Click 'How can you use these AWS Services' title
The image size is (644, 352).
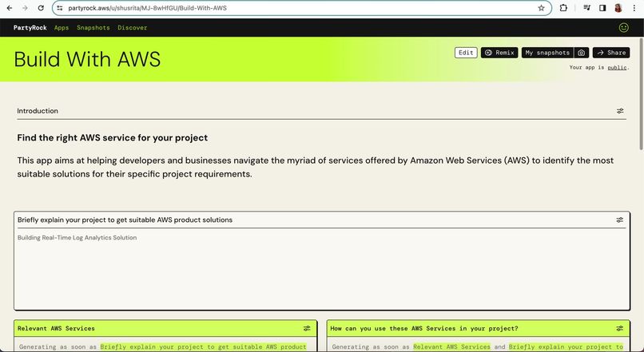[424, 328]
